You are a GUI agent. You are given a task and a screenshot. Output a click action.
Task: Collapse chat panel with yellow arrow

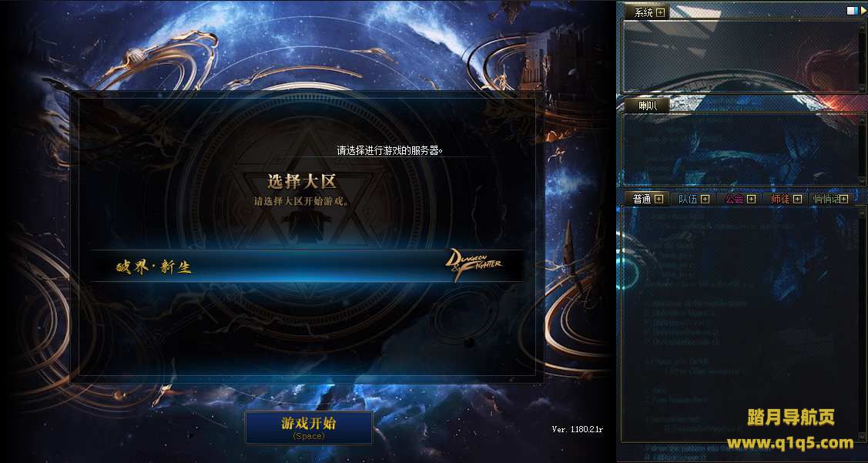pyautogui.click(x=863, y=11)
